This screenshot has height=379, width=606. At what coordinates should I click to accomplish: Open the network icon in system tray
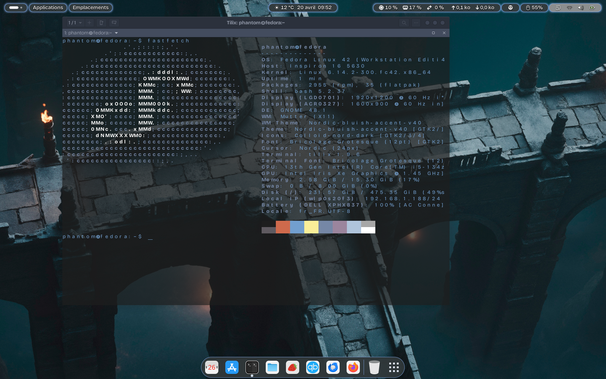569,7
